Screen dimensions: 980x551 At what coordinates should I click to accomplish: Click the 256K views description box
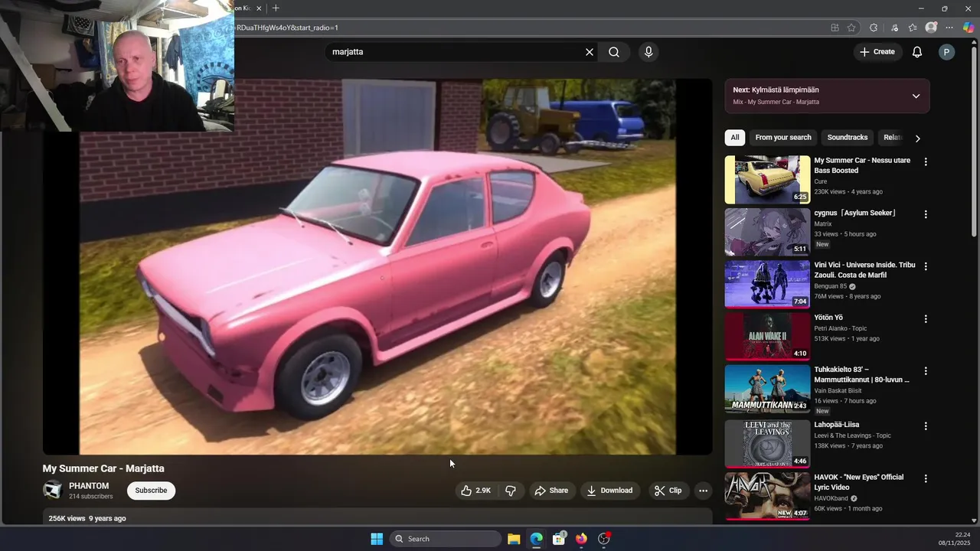pyautogui.click(x=377, y=517)
